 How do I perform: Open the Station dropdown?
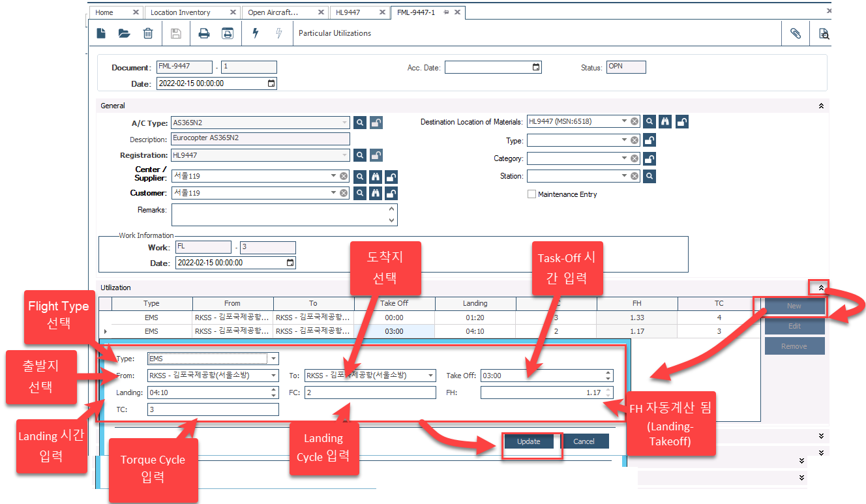(x=624, y=176)
